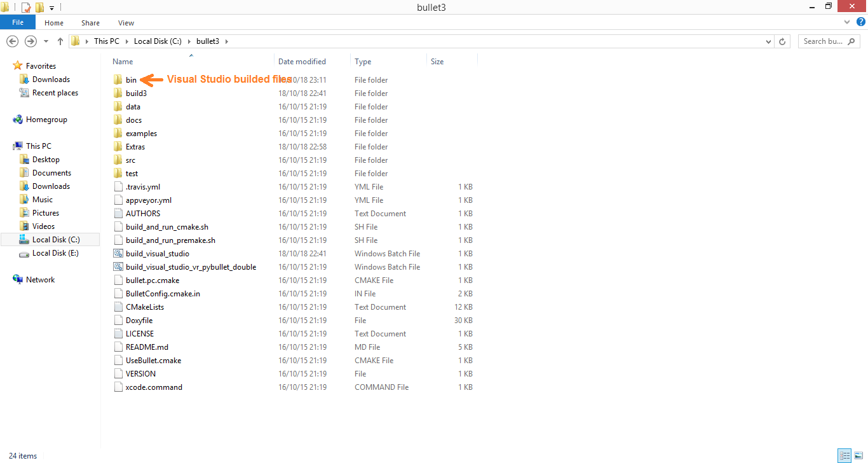
Task: Sort files by Date modified column
Action: click(x=302, y=62)
